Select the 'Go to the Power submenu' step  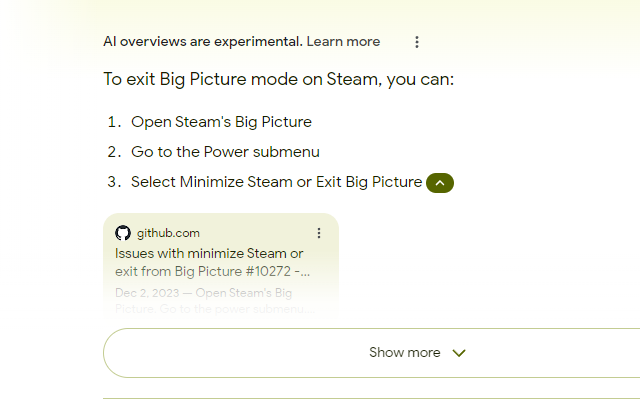(225, 152)
